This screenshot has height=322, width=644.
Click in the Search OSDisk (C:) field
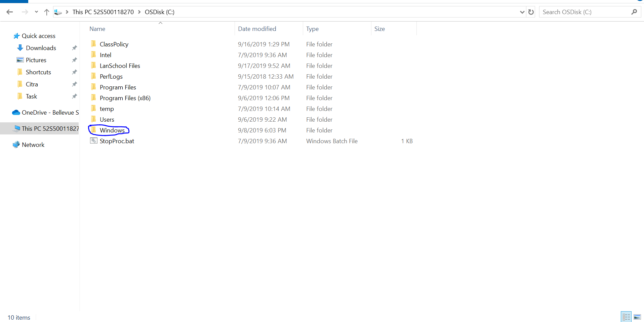[585, 12]
